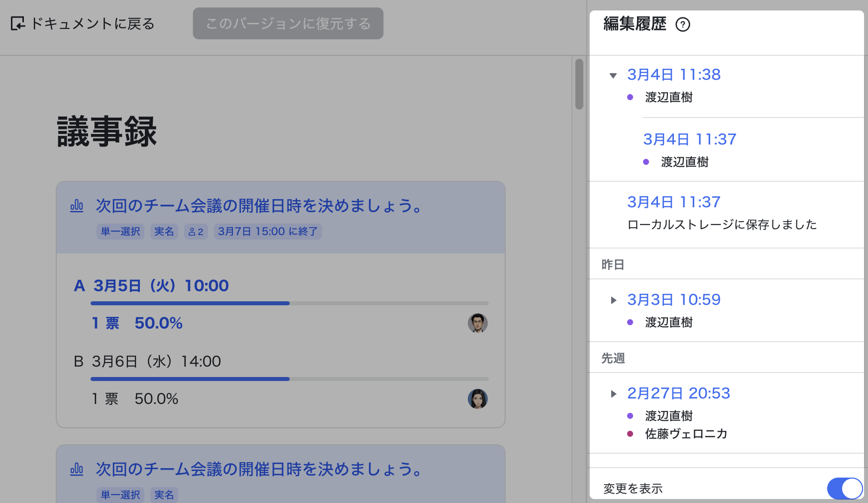
Task: Click the male voter avatar for option A
Action: click(477, 323)
